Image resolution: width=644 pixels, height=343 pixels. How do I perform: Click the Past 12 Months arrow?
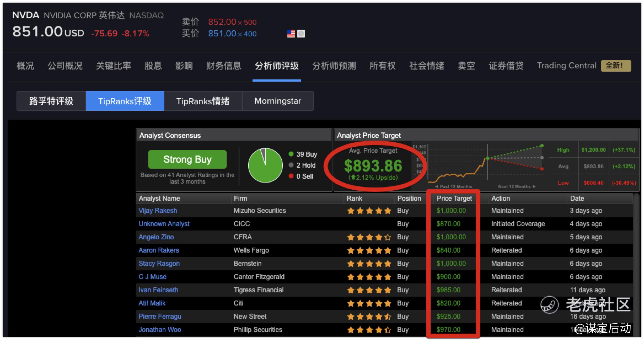point(436,187)
